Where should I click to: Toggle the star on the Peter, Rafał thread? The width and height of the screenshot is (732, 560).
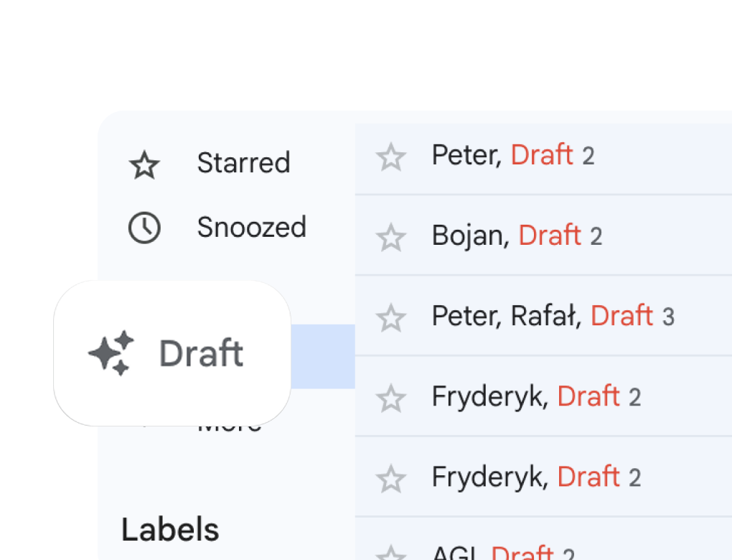point(391,318)
